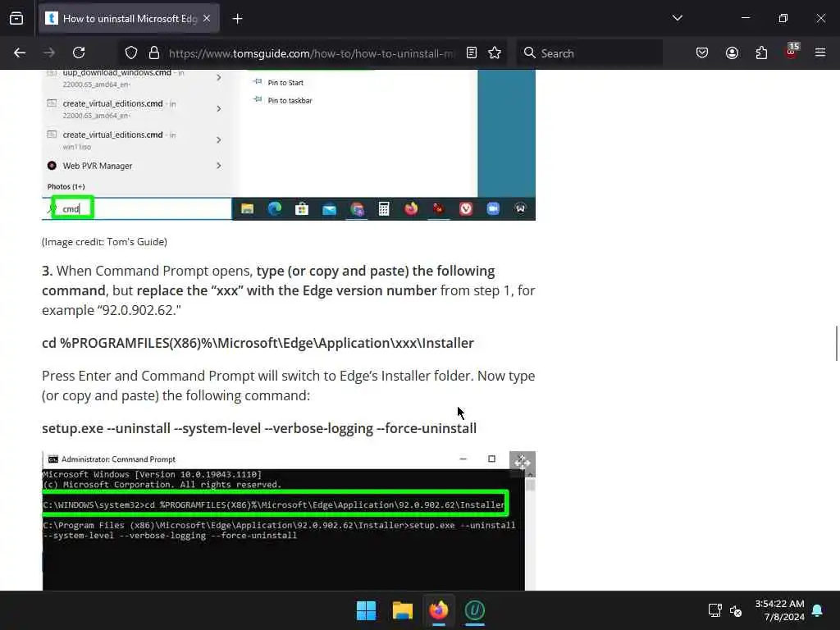Open File Explorer from the taskbar
Image resolution: width=840 pixels, height=630 pixels.
tap(402, 610)
